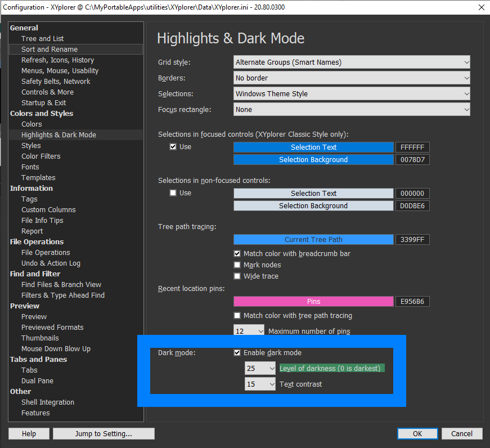Open Help for this dialog
The image size is (490, 448).
pyautogui.click(x=29, y=433)
